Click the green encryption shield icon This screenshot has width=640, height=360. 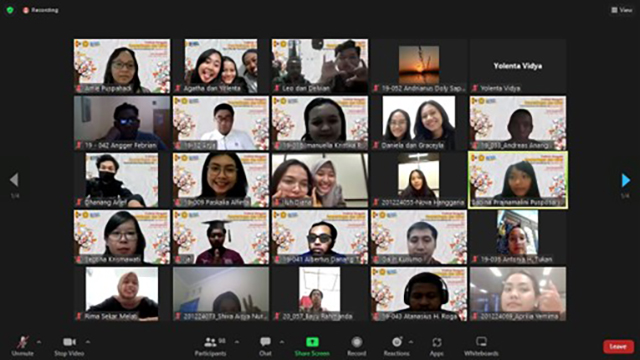pos(10,10)
